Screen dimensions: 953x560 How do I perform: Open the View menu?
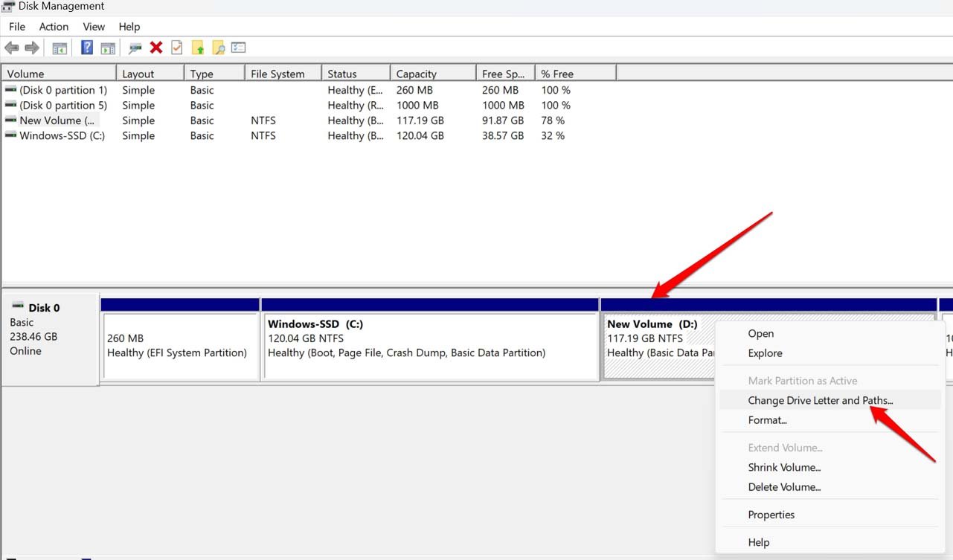[x=93, y=26]
